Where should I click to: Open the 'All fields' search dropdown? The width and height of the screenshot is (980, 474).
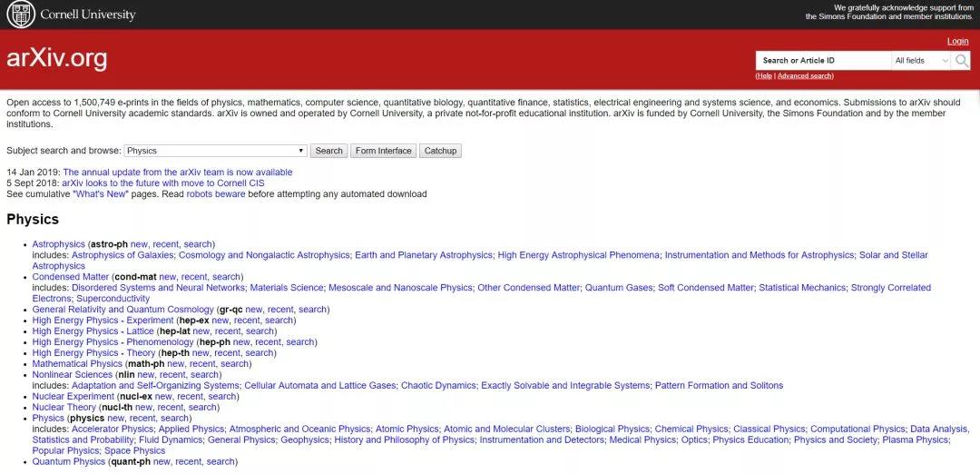(x=921, y=61)
